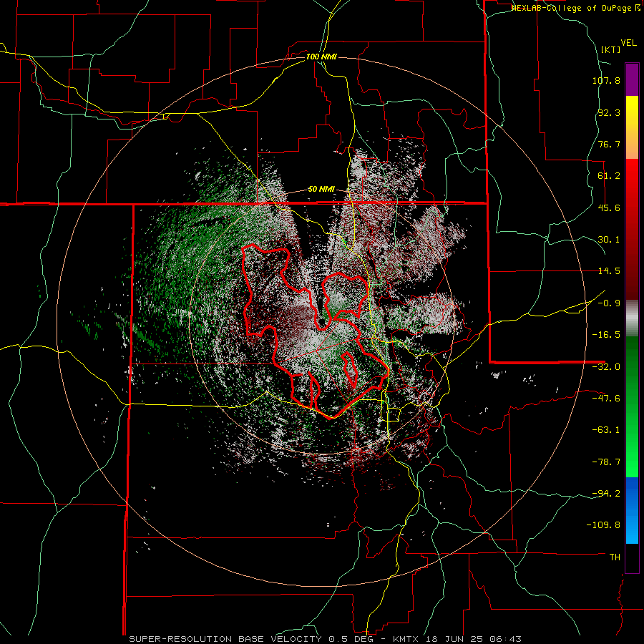Viewport: 644px width, 644px height.
Task: Click the yellow-orange segment of color bar
Action: coord(632,127)
